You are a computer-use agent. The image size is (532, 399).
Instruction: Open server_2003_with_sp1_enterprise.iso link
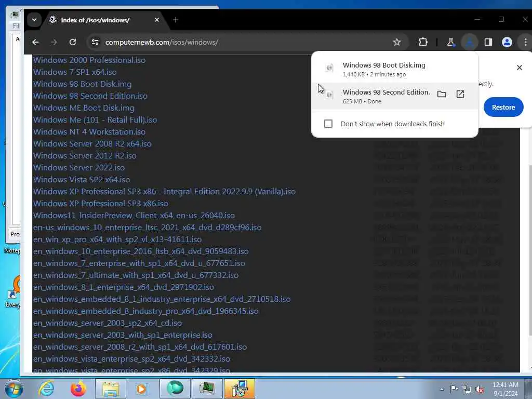tap(123, 335)
